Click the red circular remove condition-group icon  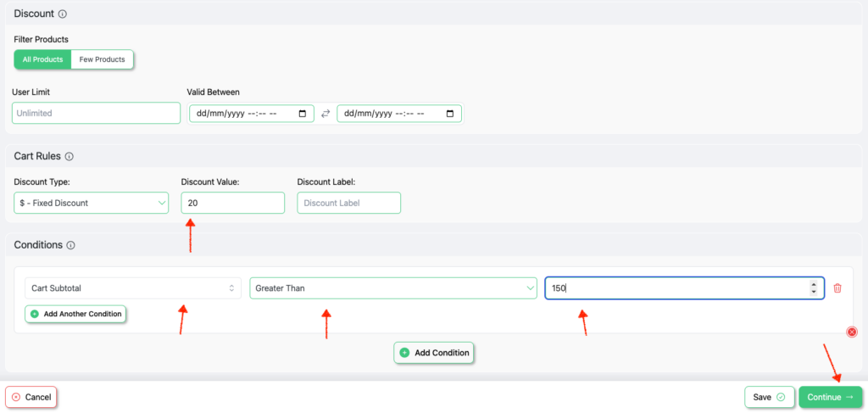852,332
